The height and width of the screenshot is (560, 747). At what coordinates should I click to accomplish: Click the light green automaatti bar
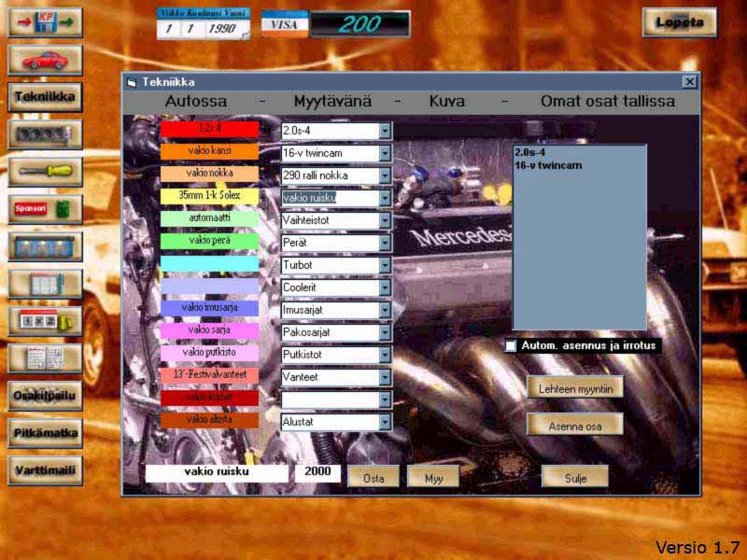(x=209, y=218)
